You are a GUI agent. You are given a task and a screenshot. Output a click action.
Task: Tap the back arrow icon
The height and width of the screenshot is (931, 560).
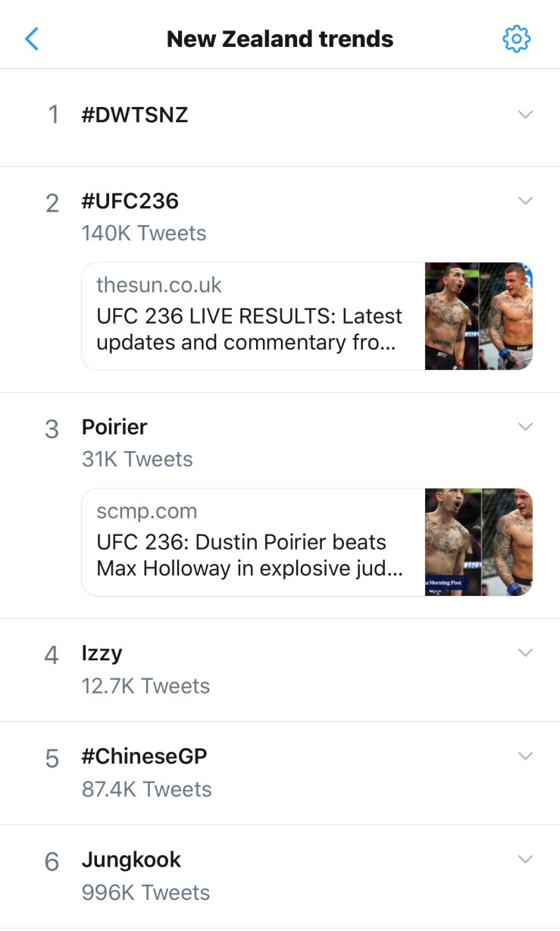click(x=32, y=39)
